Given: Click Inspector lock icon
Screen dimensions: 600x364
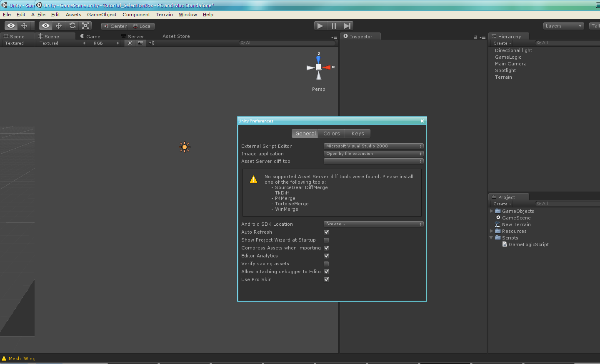Looking at the screenshot, I should click(475, 37).
